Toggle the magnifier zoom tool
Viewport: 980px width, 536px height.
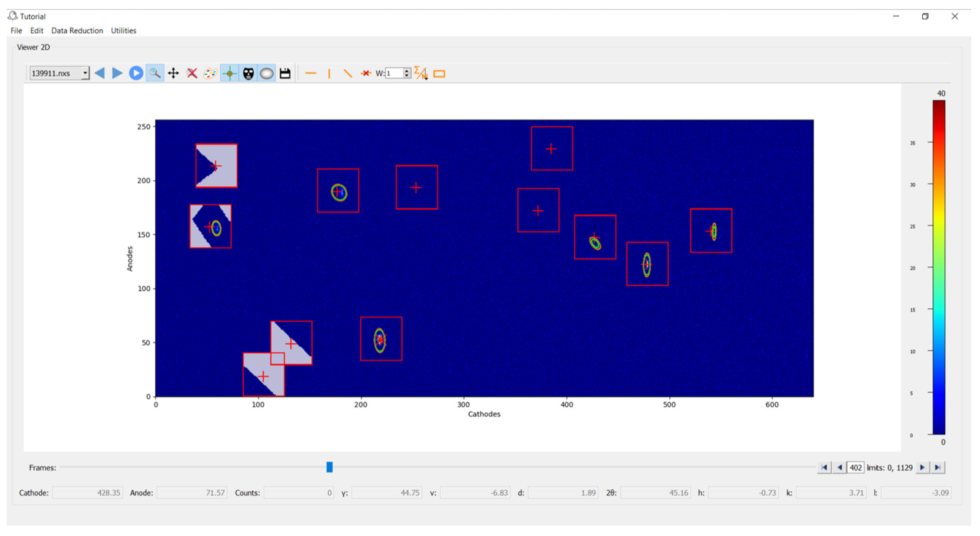(154, 73)
